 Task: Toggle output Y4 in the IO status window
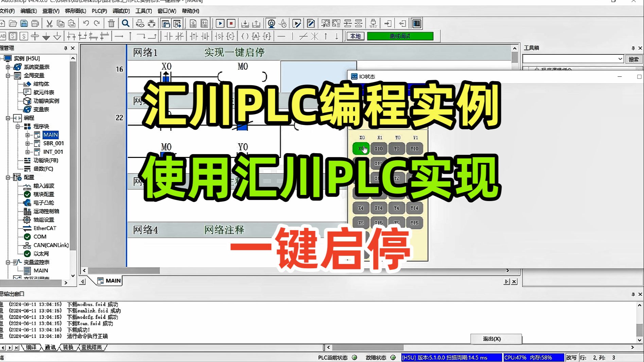tap(397, 208)
